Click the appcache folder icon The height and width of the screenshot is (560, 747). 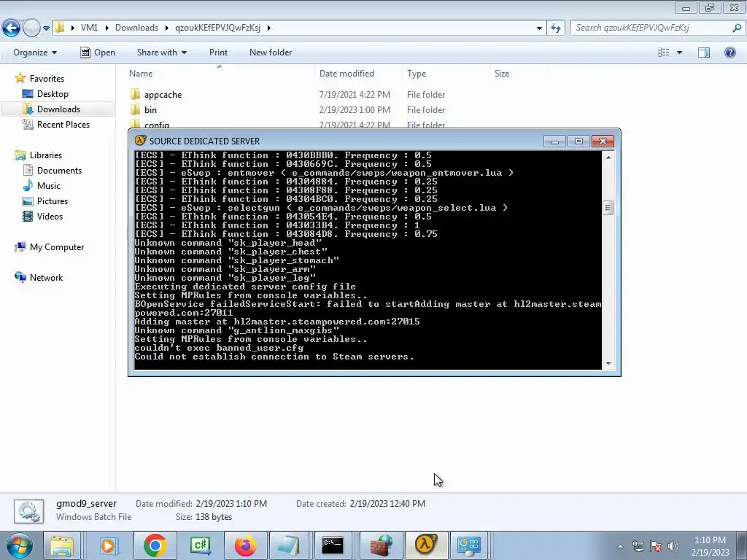pyautogui.click(x=135, y=94)
